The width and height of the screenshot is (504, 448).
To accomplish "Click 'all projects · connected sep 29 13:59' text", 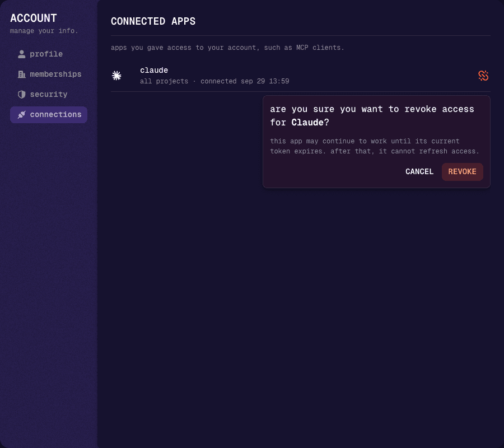I will point(214,81).
